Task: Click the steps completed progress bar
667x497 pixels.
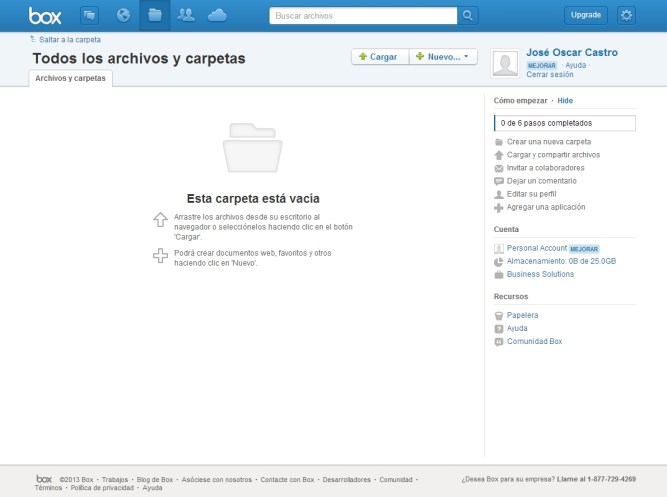Action: click(564, 123)
